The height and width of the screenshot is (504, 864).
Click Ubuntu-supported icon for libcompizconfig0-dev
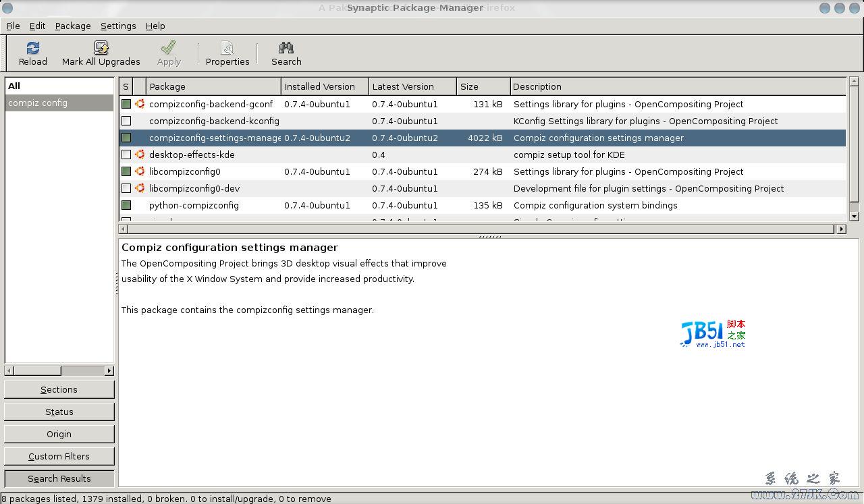(x=140, y=188)
